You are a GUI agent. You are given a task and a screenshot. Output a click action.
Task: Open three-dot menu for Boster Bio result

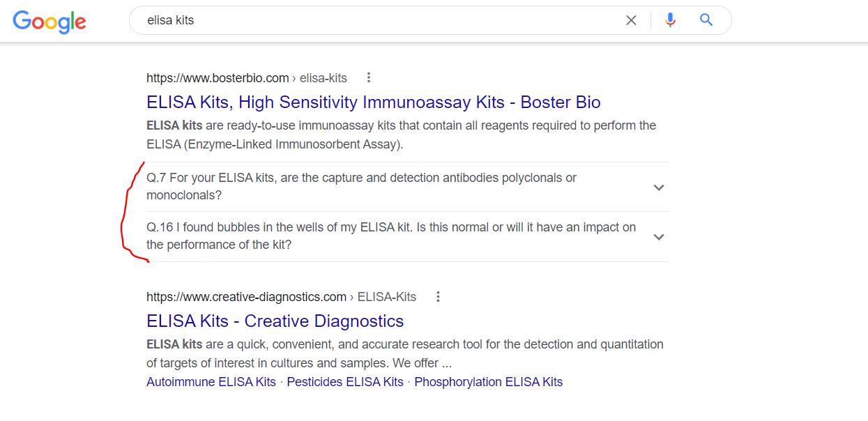point(369,77)
